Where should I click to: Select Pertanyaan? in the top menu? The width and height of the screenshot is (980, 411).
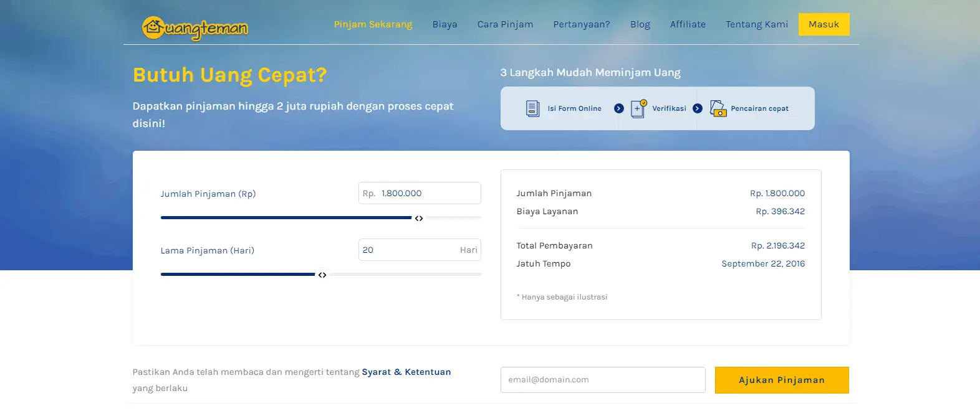click(x=581, y=24)
